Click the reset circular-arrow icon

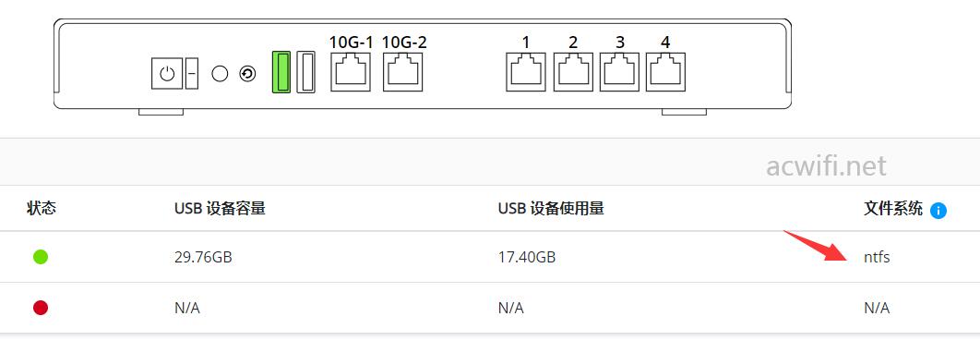coord(247,75)
